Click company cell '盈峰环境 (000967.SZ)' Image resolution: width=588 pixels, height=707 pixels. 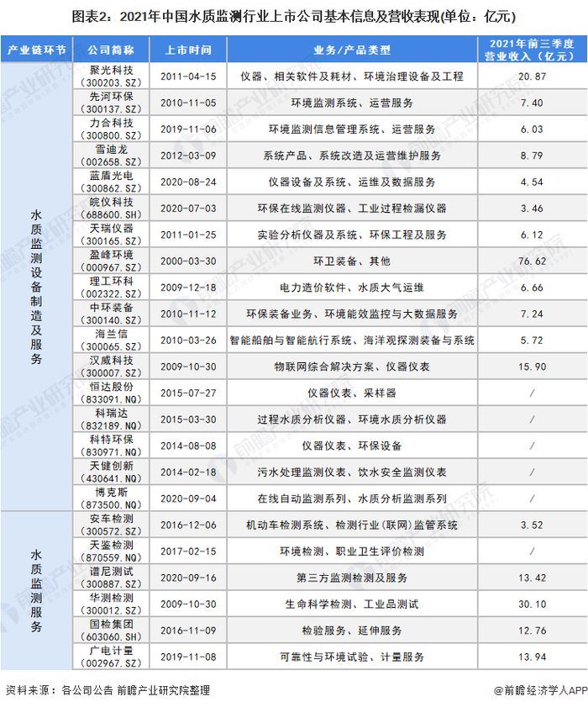point(111,261)
